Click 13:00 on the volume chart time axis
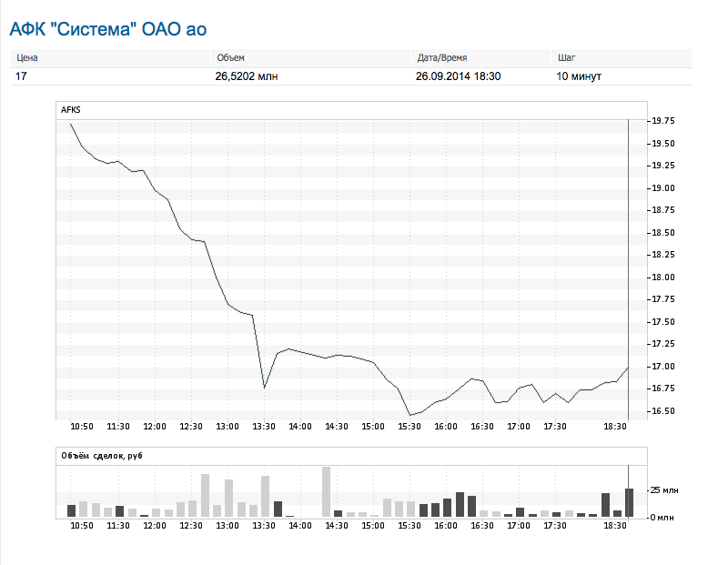728x565 pixels. pyautogui.click(x=227, y=526)
